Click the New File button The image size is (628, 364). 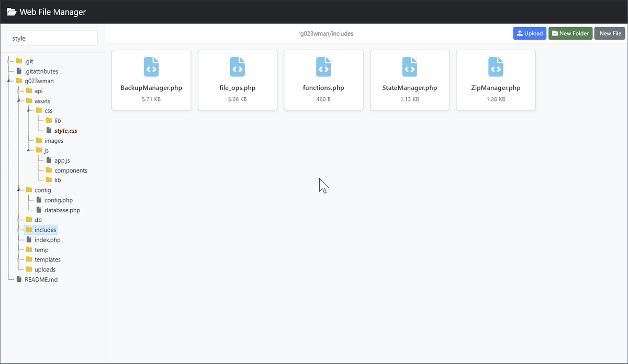point(610,33)
